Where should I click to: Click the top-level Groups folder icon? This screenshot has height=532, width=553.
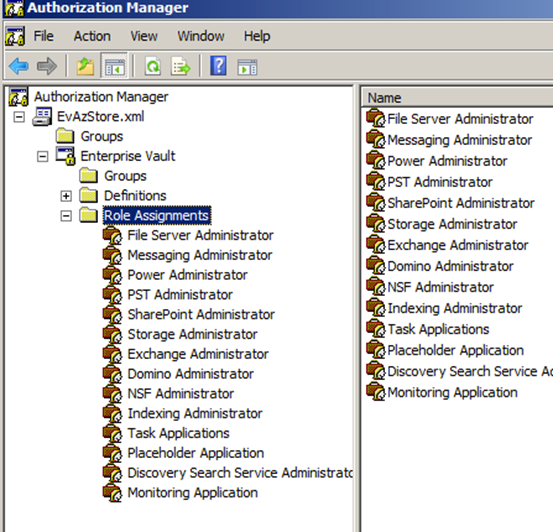pyautogui.click(x=66, y=136)
